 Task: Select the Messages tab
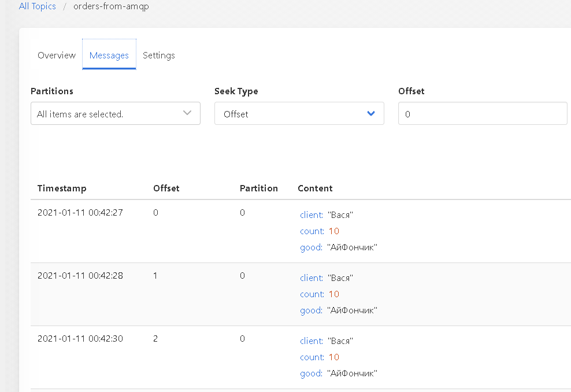(x=109, y=56)
